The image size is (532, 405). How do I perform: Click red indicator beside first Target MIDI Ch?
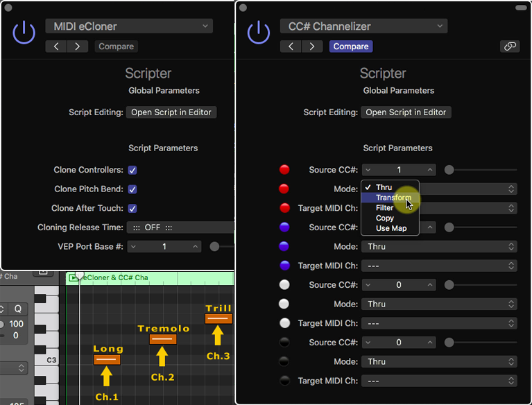click(x=284, y=207)
